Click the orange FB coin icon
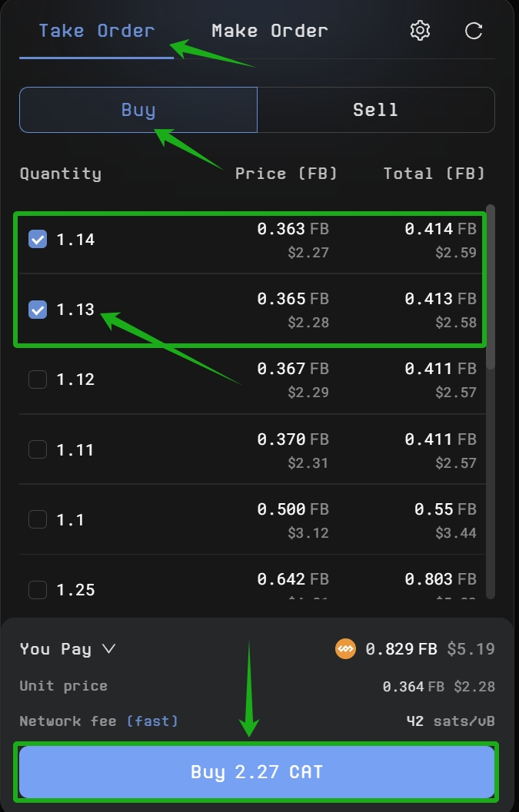The image size is (519, 812). (x=345, y=649)
